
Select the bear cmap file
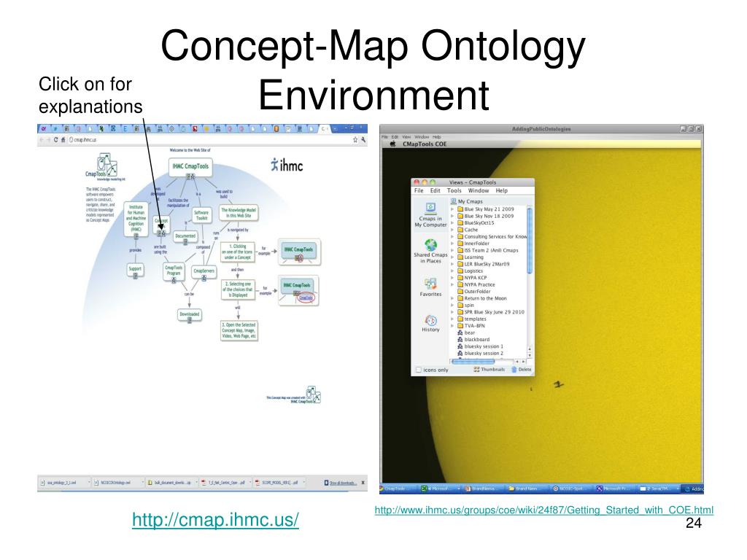466,332
